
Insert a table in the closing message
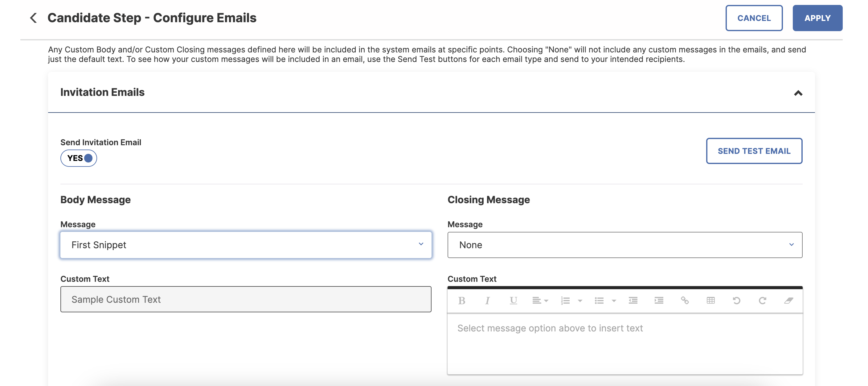[710, 300]
